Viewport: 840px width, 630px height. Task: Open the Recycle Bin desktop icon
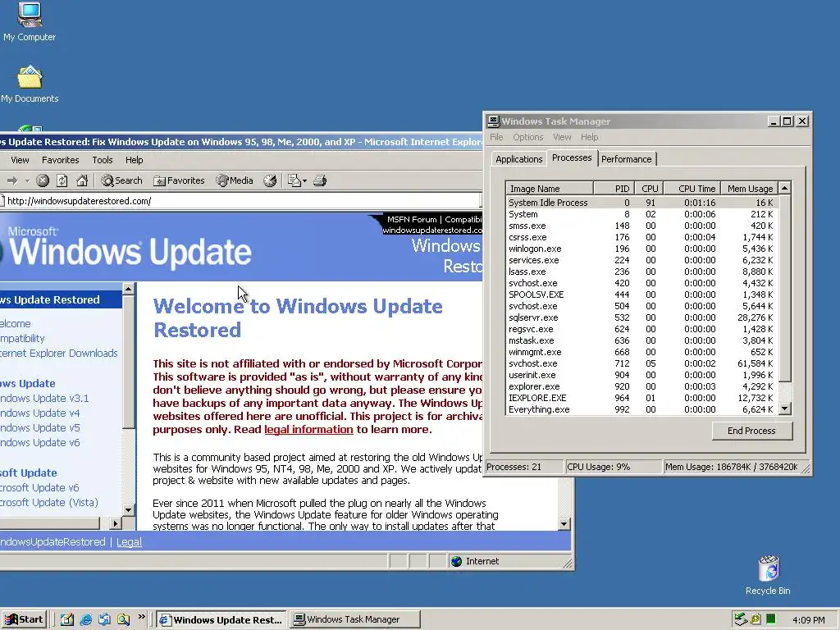[x=768, y=576]
